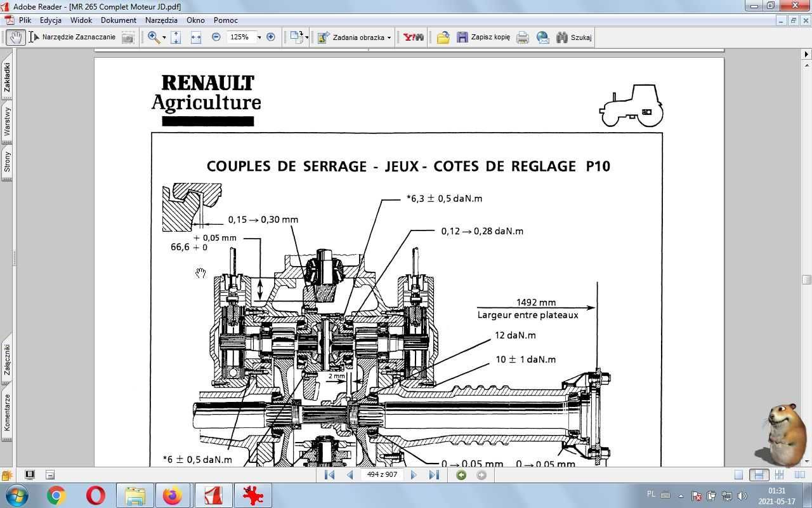
Task: Go to last page button
Action: click(x=434, y=475)
